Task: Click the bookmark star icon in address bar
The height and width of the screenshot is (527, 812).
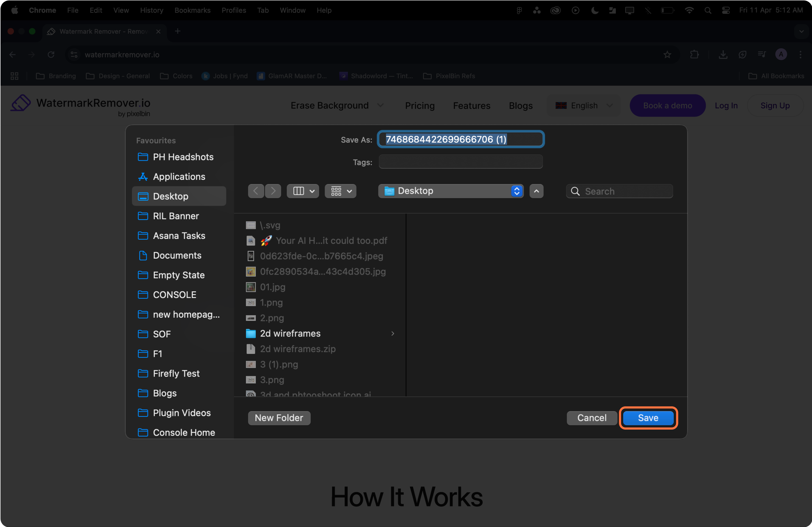Action: 667,55
